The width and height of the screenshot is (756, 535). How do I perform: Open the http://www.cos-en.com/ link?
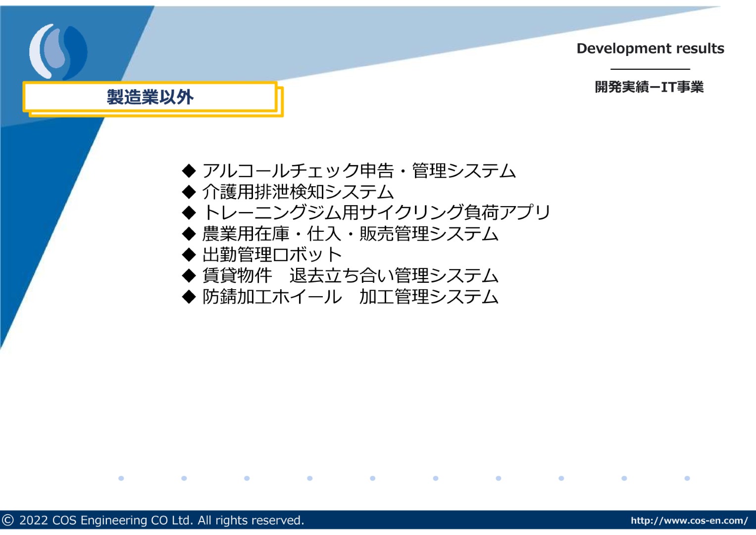coord(689,521)
